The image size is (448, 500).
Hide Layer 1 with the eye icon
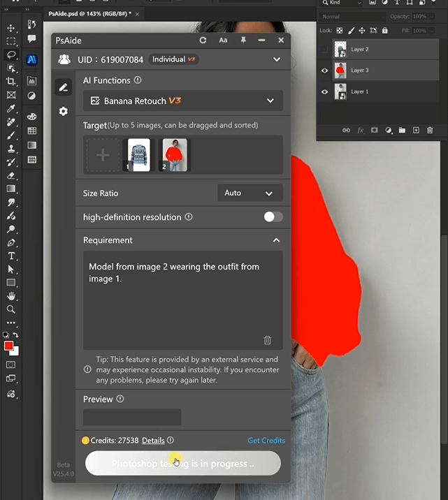pos(324,92)
